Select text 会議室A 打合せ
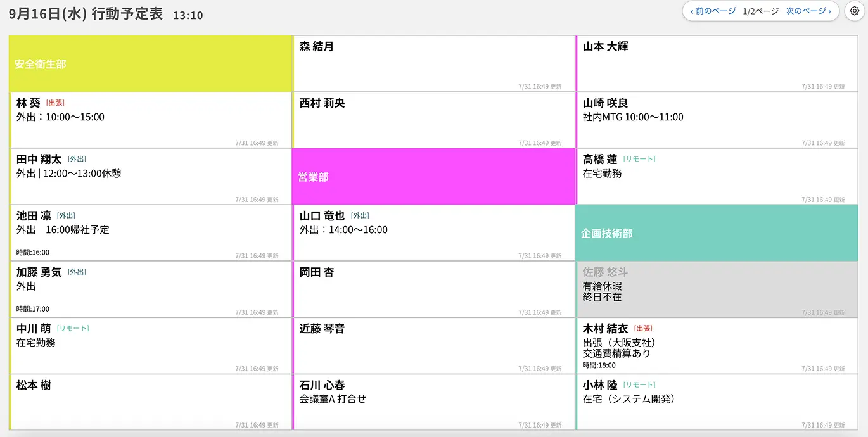The image size is (868, 437). pos(333,399)
